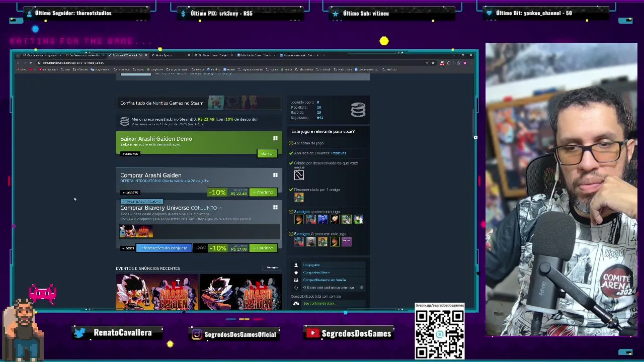Click Ver tudo in events section
The image size is (644, 362).
point(272,268)
